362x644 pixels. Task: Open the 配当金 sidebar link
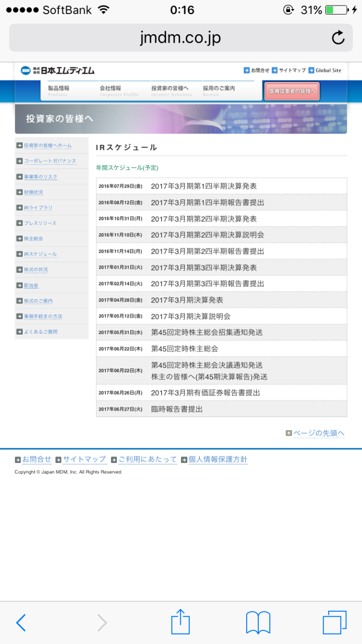pos(31,286)
